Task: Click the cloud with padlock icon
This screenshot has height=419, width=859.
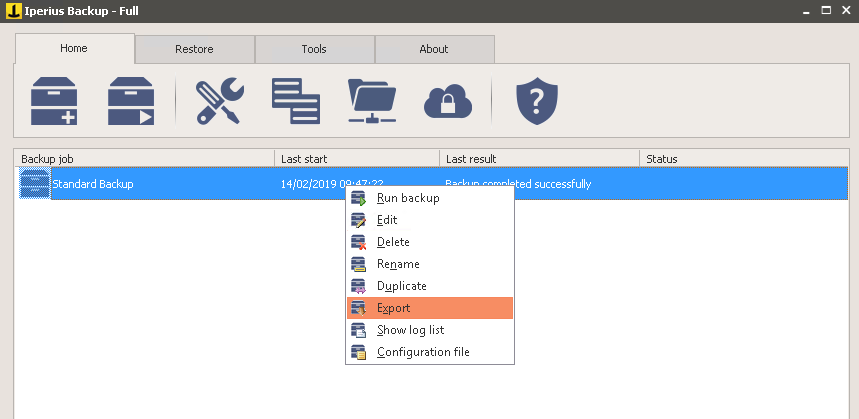Action: click(447, 101)
